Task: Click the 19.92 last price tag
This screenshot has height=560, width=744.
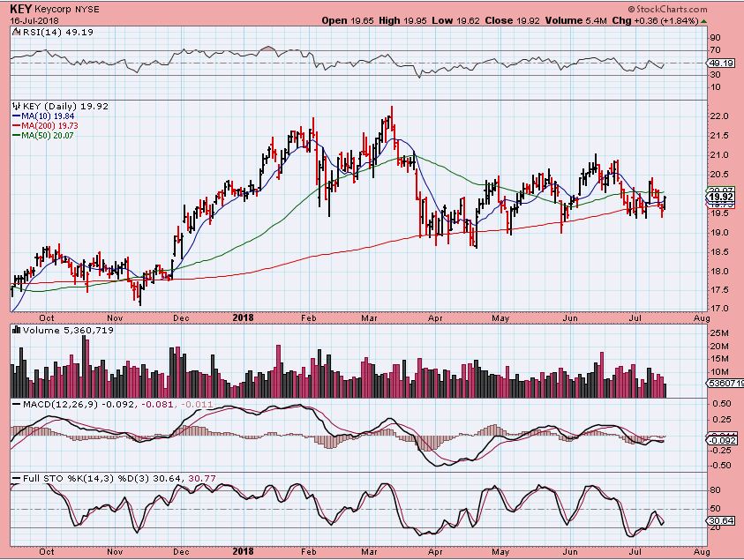Action: 721,197
